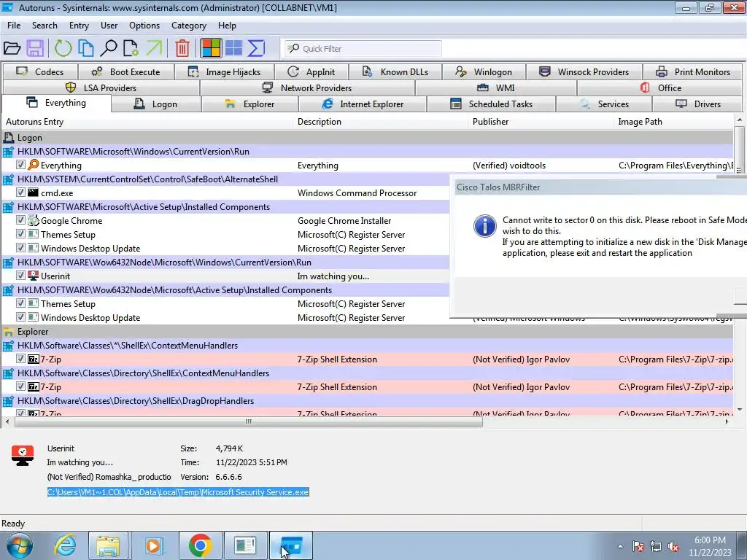Launch Internet Explorer from the taskbar
The image size is (747, 560).
(65, 545)
